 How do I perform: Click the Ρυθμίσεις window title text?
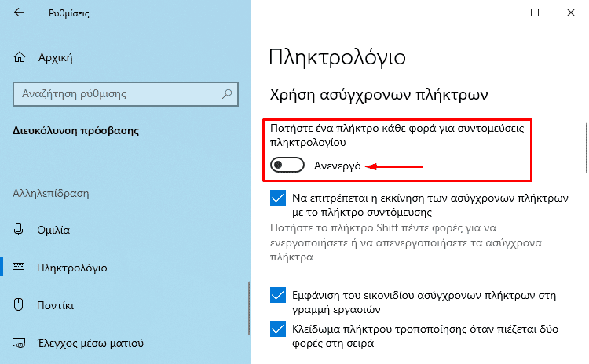[x=69, y=13]
